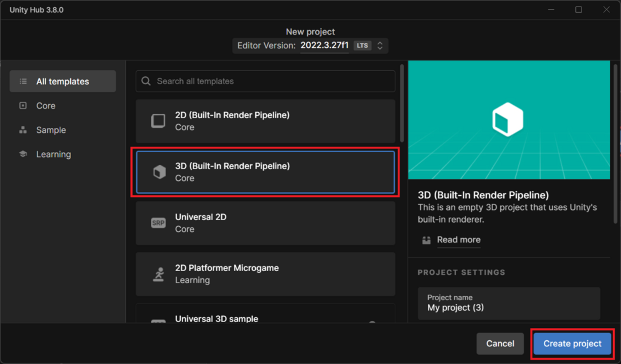This screenshot has width=621, height=364.
Task: Focus the Search all templates field
Action: 272,81
